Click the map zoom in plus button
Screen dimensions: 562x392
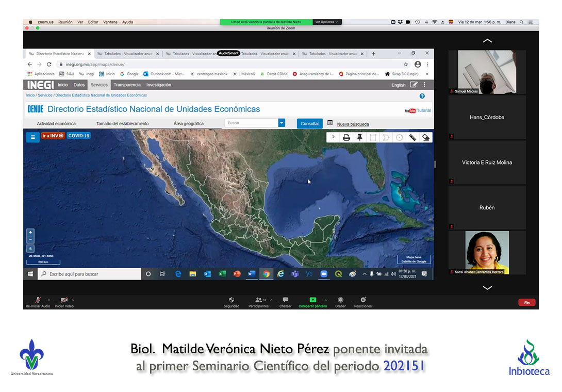point(30,233)
